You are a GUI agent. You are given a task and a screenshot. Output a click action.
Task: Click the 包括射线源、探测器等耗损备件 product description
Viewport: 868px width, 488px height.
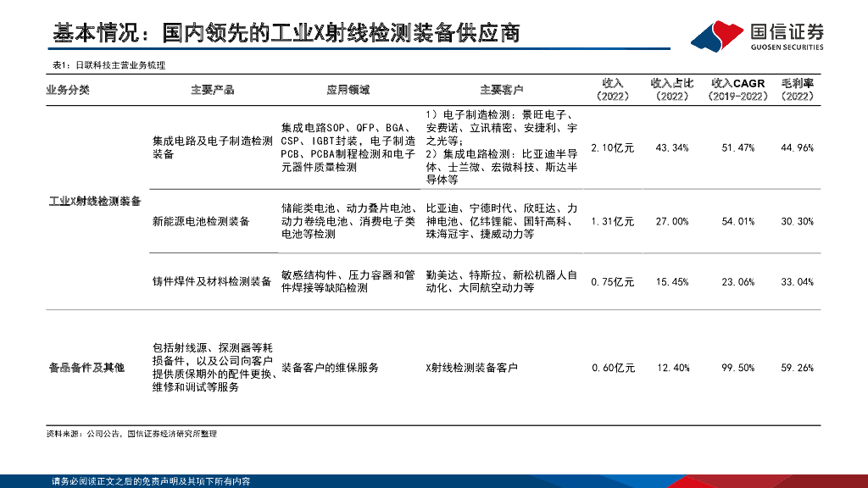coord(214,368)
